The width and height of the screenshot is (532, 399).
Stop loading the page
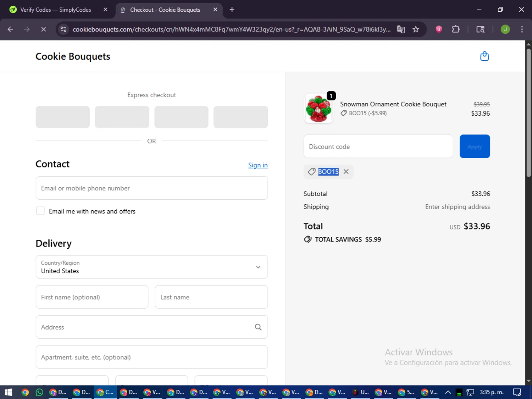pos(43,29)
